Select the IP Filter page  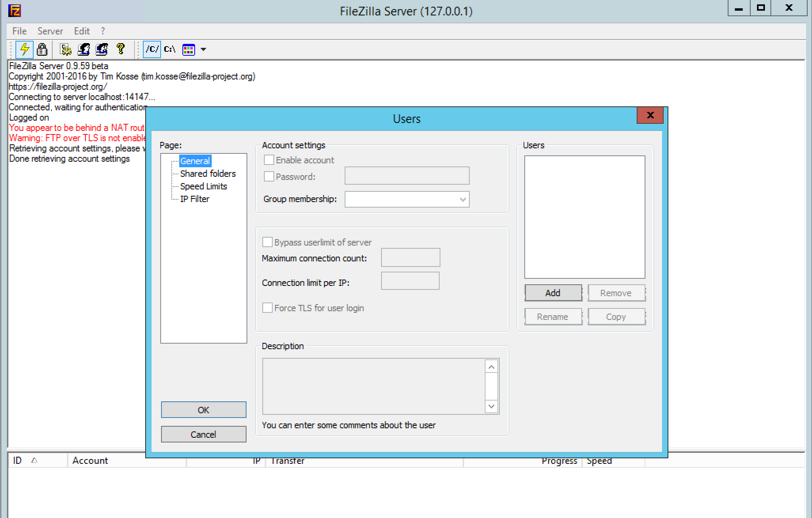point(195,199)
